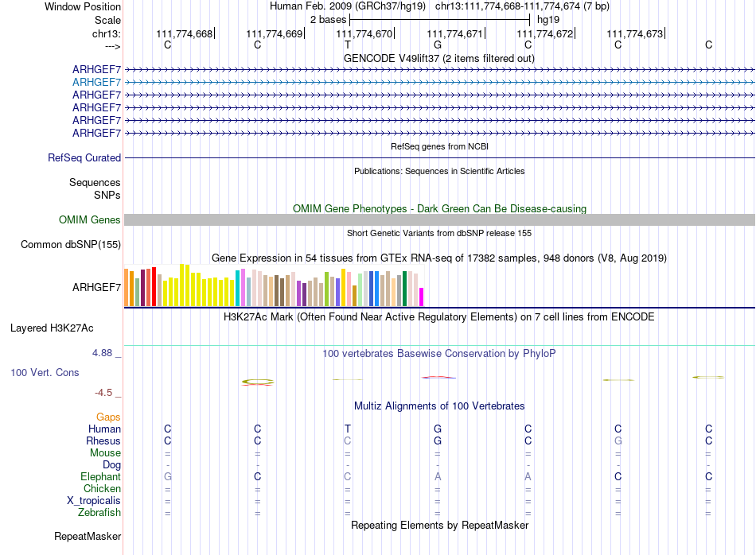This screenshot has height=555, width=756.
Task: Click the G base in reference sequence
Action: (x=438, y=45)
